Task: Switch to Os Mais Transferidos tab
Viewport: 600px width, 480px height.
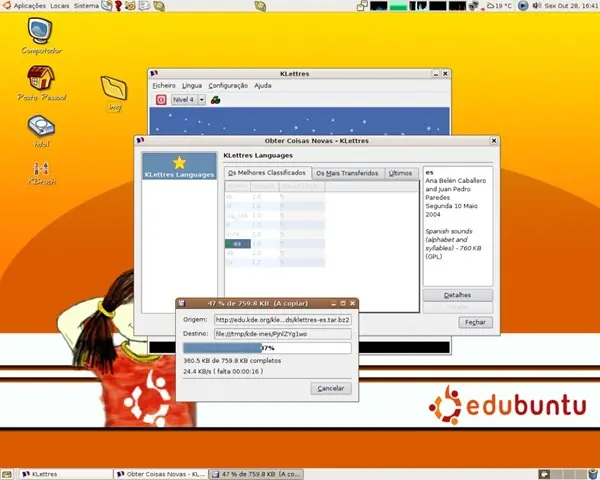Action: point(347,173)
